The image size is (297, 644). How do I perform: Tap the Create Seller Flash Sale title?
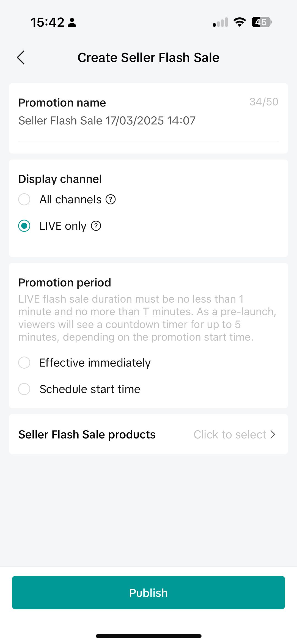coord(148,57)
